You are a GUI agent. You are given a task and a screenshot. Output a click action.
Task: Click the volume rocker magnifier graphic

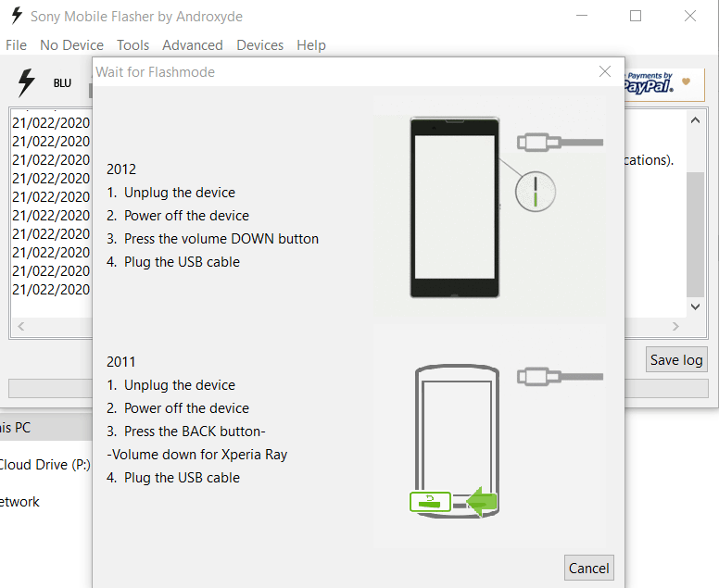point(536,192)
